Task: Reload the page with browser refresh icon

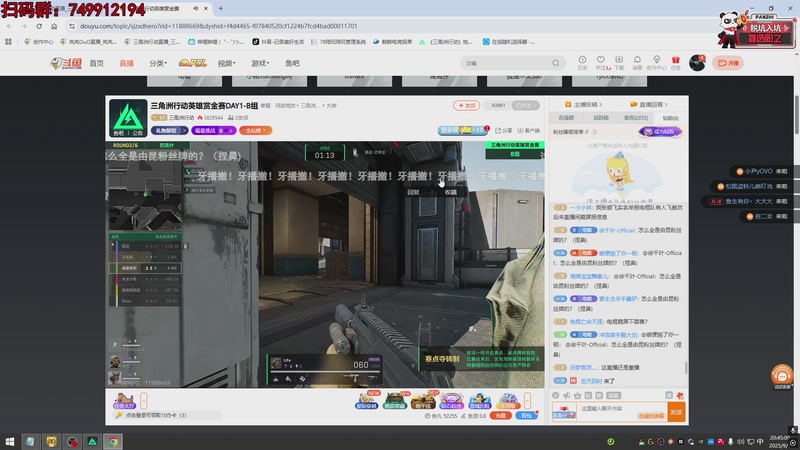Action: 39,26
